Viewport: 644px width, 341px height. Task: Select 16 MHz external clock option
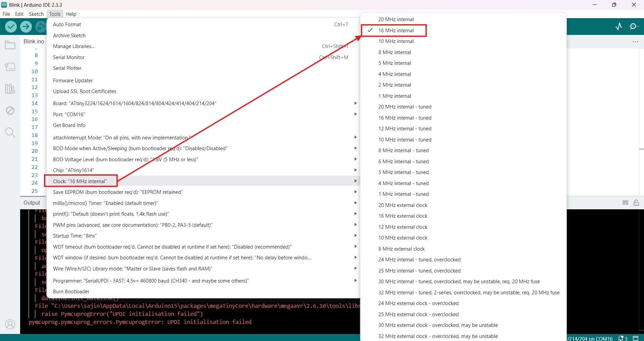(x=463, y=216)
